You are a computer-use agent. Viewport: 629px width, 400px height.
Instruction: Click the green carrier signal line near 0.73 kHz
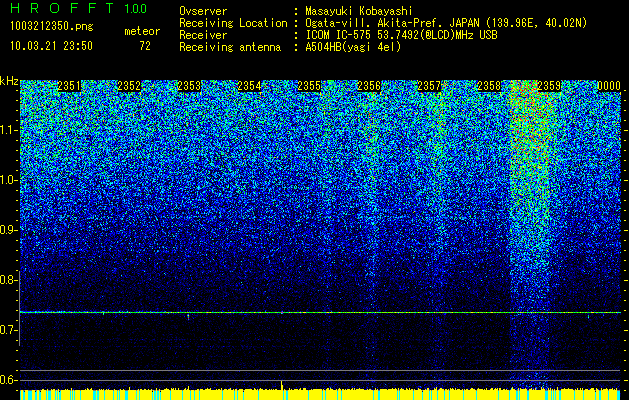320,312
